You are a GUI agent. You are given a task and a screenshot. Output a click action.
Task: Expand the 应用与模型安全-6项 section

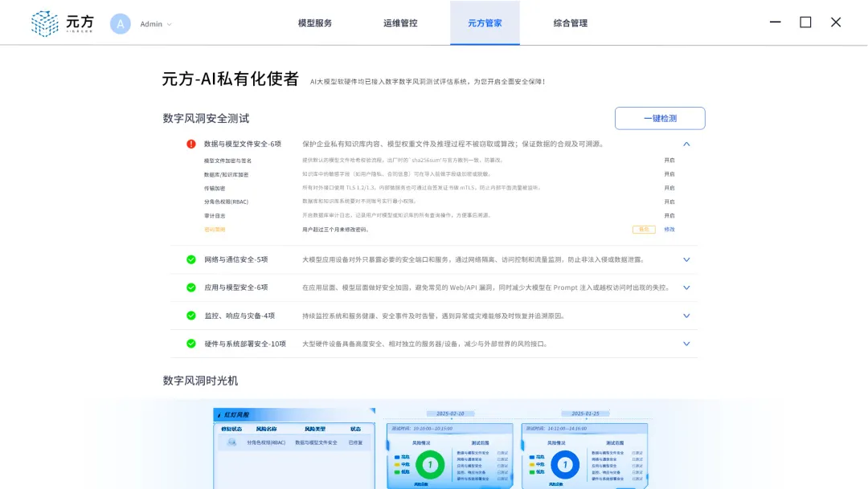click(686, 287)
